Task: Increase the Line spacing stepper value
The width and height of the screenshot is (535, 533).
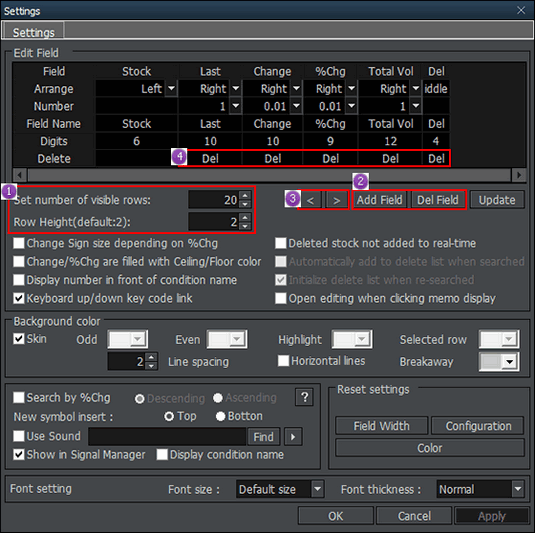Action: [151, 357]
